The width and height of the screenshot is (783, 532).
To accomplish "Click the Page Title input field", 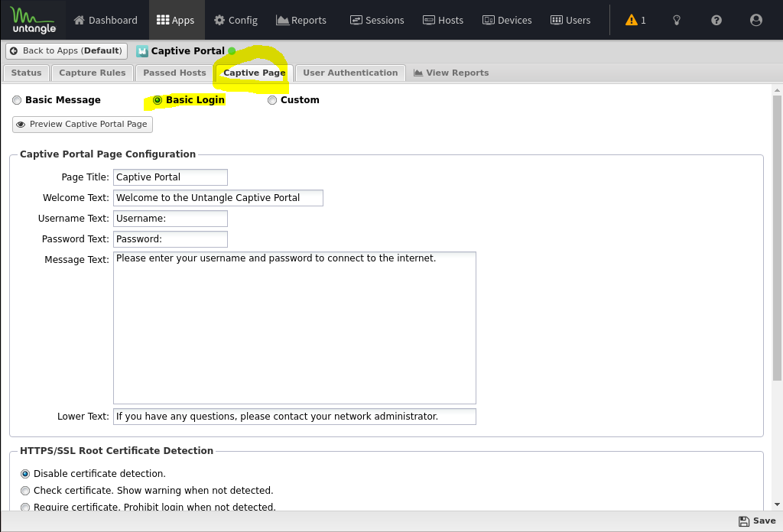I will pos(171,177).
